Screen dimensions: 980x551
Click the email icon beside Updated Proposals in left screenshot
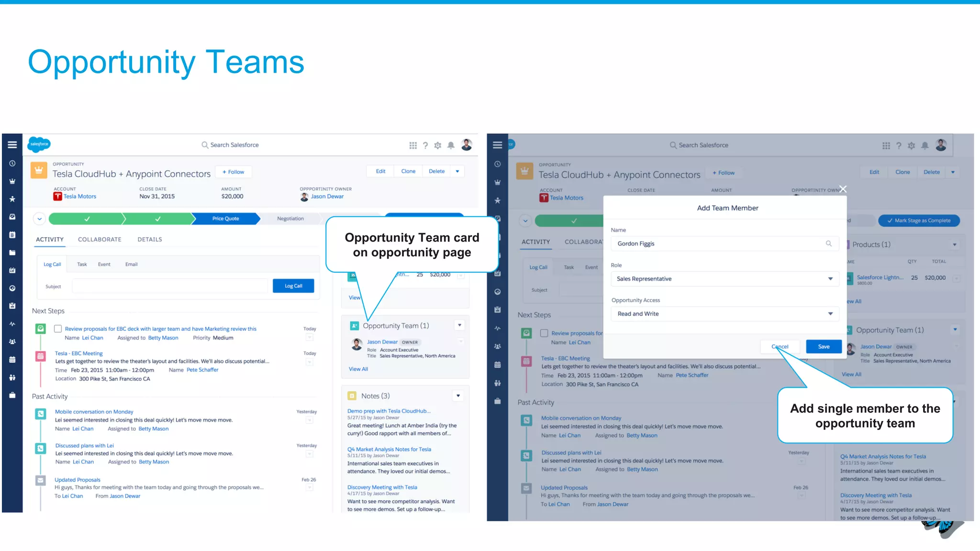click(x=41, y=480)
